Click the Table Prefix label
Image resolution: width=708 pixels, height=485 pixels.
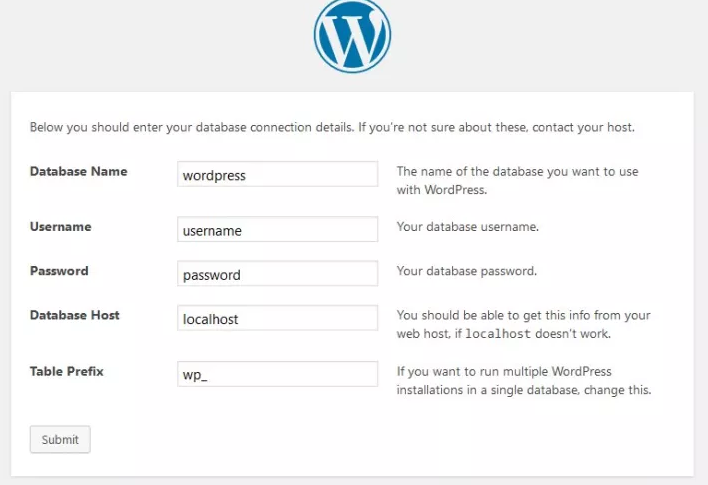(x=67, y=371)
